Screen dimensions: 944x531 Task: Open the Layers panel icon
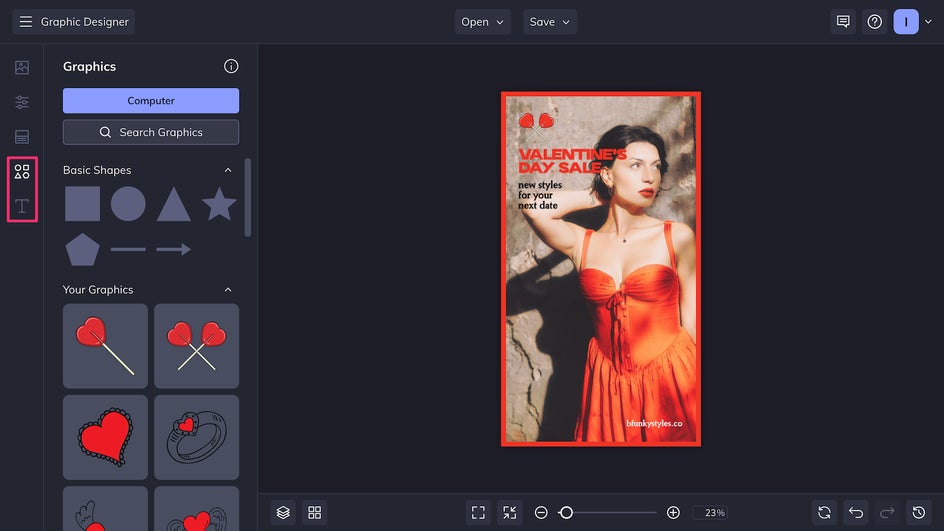pos(283,512)
